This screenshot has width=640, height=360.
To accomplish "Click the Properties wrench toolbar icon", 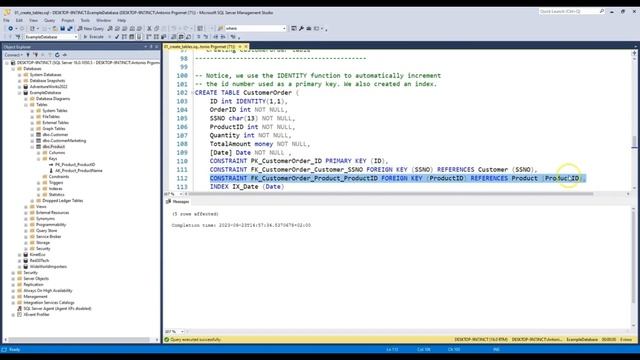I will [x=301, y=29].
